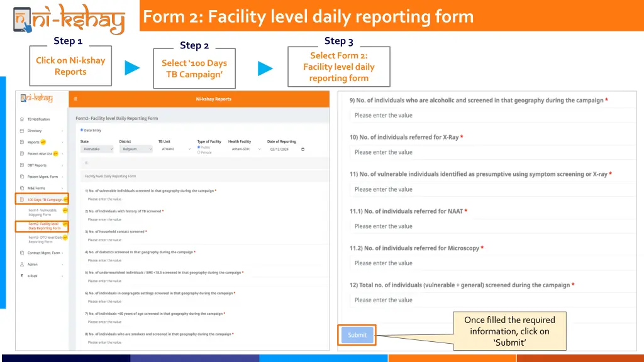Click the blue Submit button
Screen dimensions: 644x362
(357, 335)
